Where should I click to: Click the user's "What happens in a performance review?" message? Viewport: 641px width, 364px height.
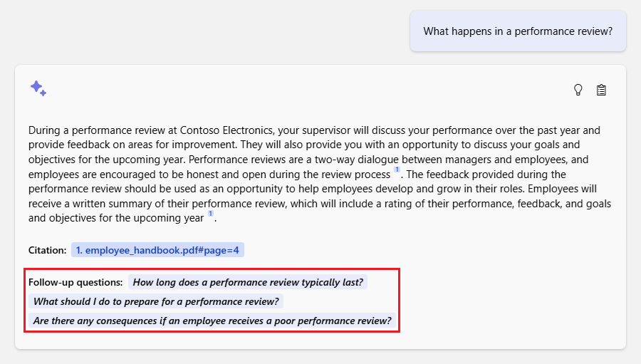tap(518, 31)
